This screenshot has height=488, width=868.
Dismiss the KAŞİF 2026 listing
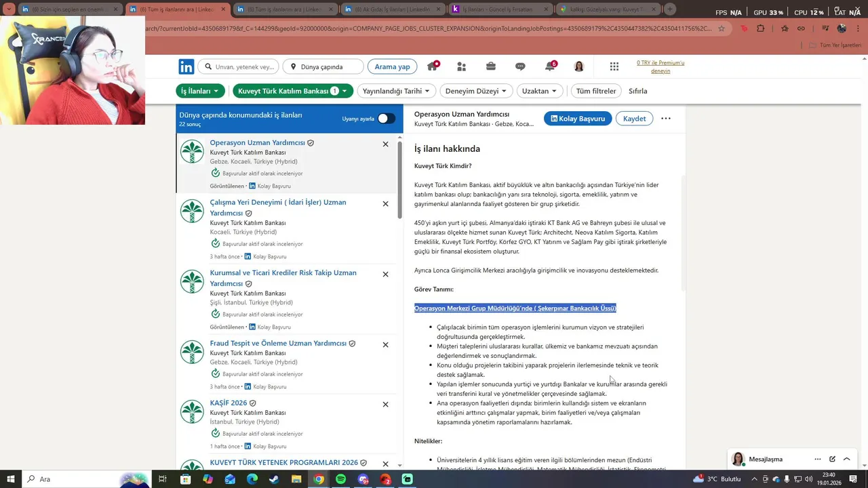click(x=385, y=404)
